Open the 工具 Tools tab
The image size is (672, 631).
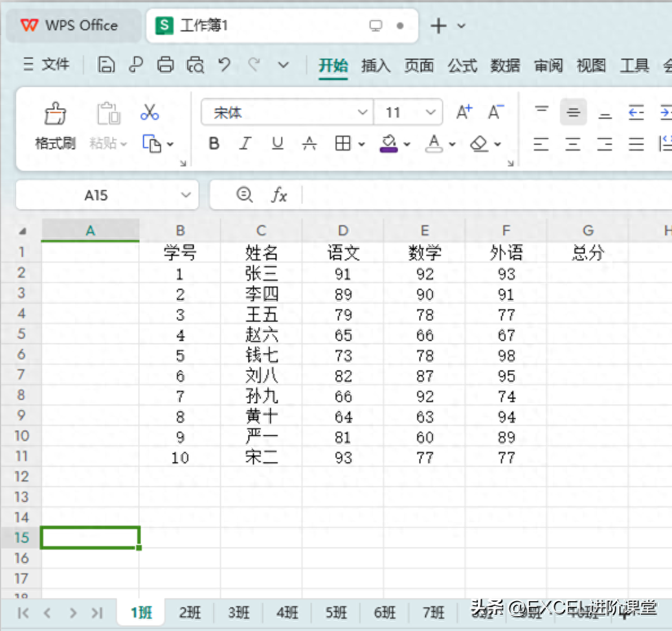coord(634,65)
